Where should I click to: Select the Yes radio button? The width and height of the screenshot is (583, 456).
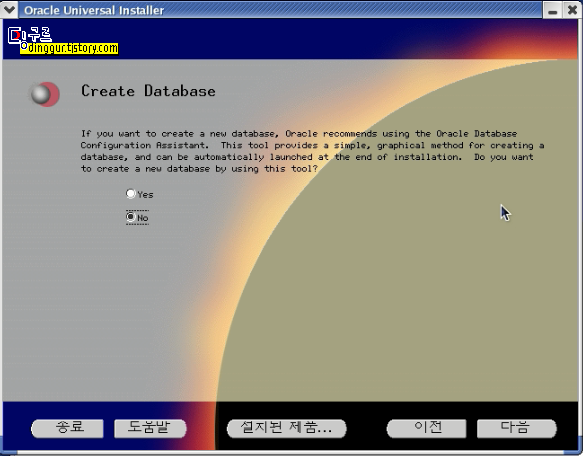coord(131,193)
